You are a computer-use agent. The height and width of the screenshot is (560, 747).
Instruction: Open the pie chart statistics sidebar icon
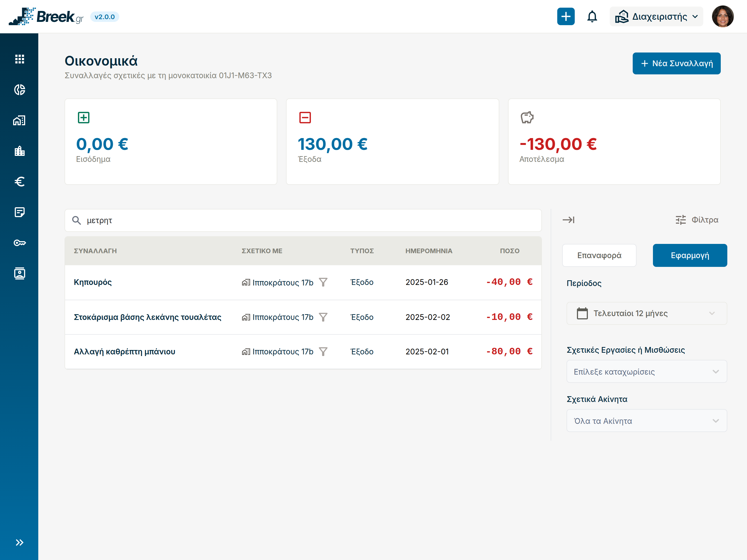coord(20,89)
